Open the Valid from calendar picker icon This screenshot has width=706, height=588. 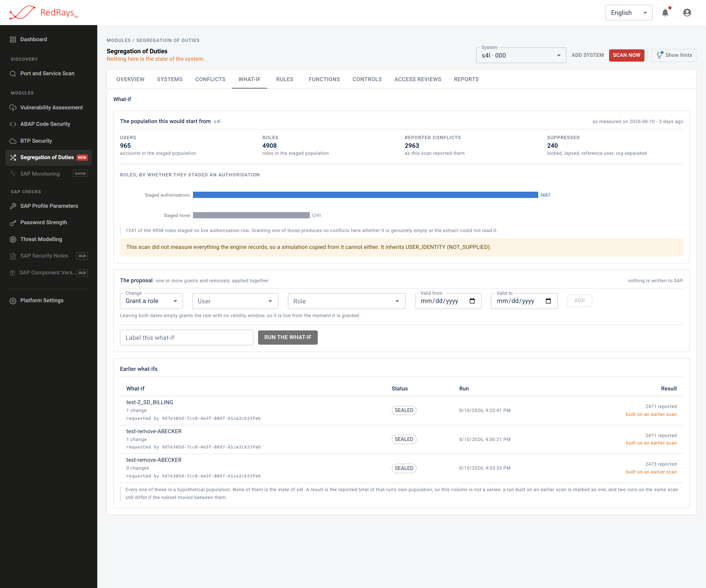coord(472,301)
